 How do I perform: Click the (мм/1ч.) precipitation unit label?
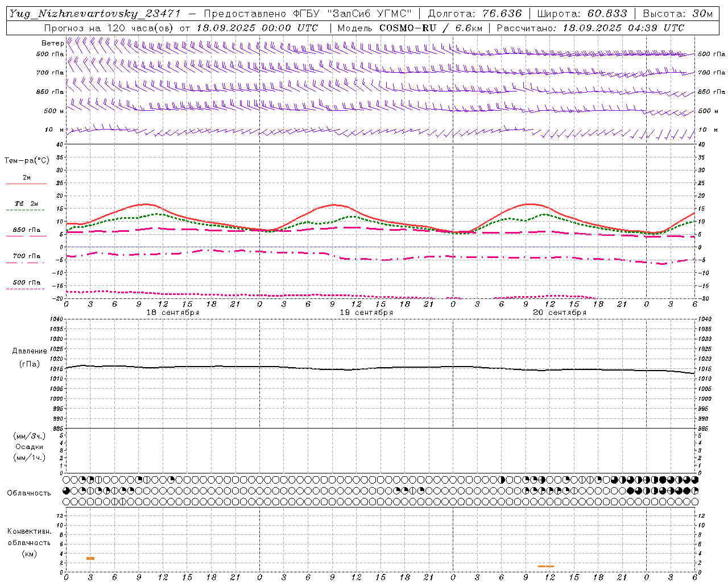30,458
